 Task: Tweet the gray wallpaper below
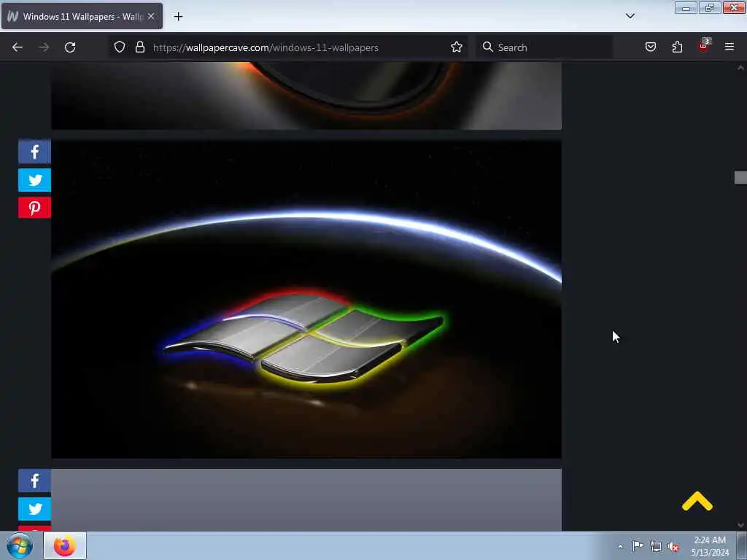(x=34, y=509)
